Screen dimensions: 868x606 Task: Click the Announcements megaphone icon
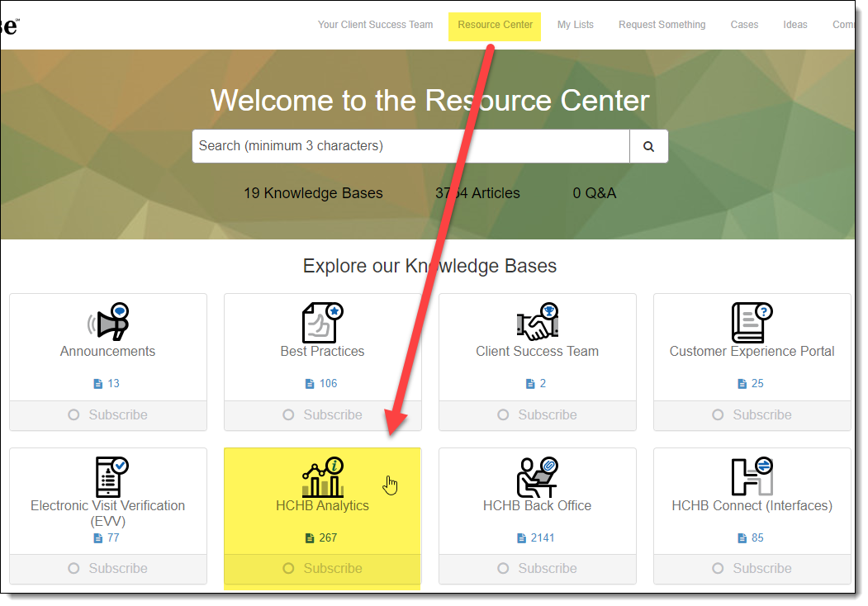pyautogui.click(x=108, y=321)
